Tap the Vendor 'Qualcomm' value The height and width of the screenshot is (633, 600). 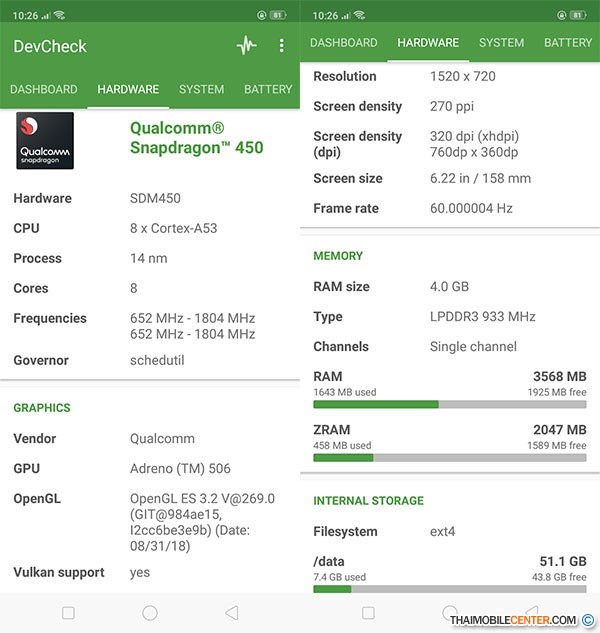point(162,439)
